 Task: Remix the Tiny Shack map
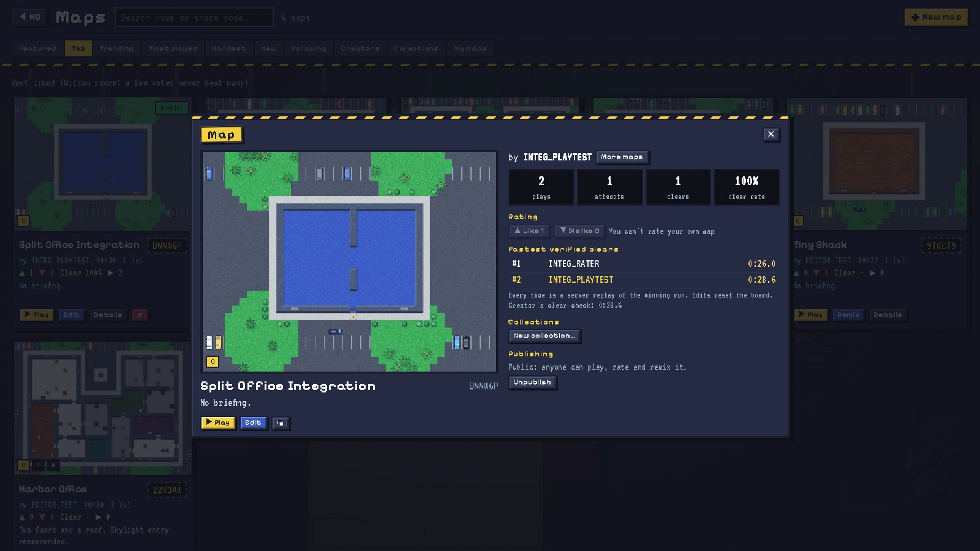tap(848, 315)
